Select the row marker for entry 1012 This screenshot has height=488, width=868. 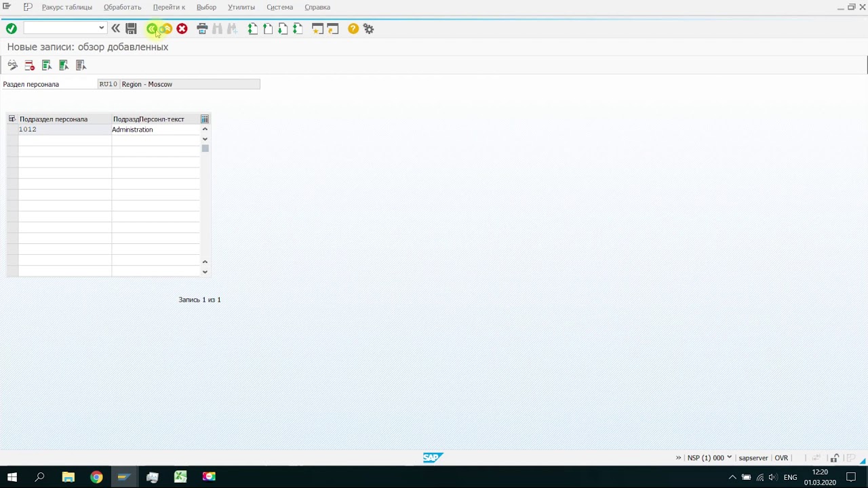12,129
